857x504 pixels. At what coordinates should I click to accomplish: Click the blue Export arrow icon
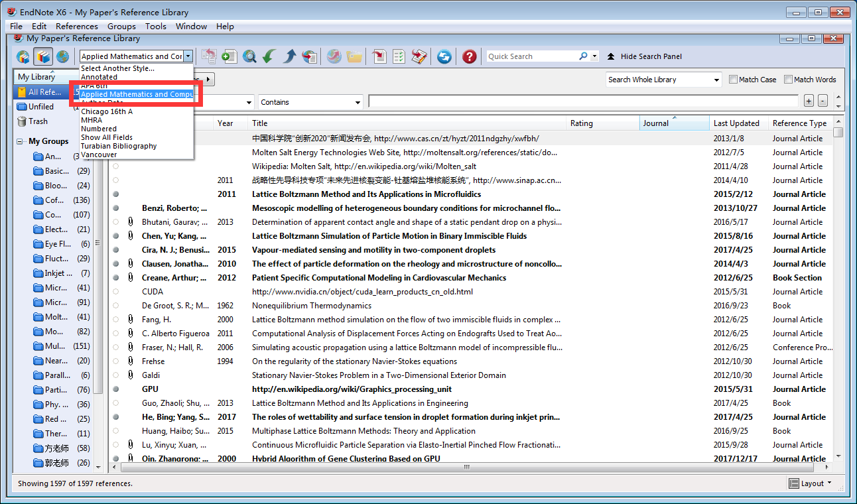pos(289,56)
